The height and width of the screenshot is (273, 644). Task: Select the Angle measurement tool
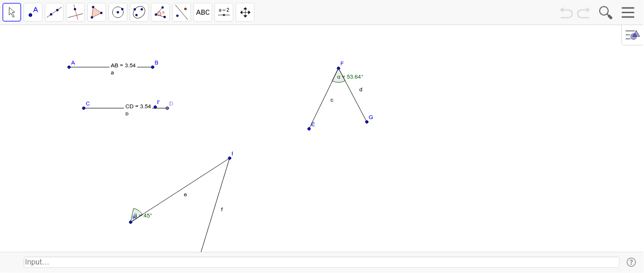(x=160, y=12)
